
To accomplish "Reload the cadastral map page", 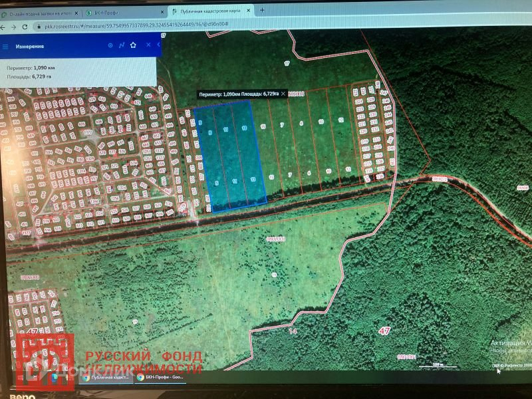I will point(25,27).
